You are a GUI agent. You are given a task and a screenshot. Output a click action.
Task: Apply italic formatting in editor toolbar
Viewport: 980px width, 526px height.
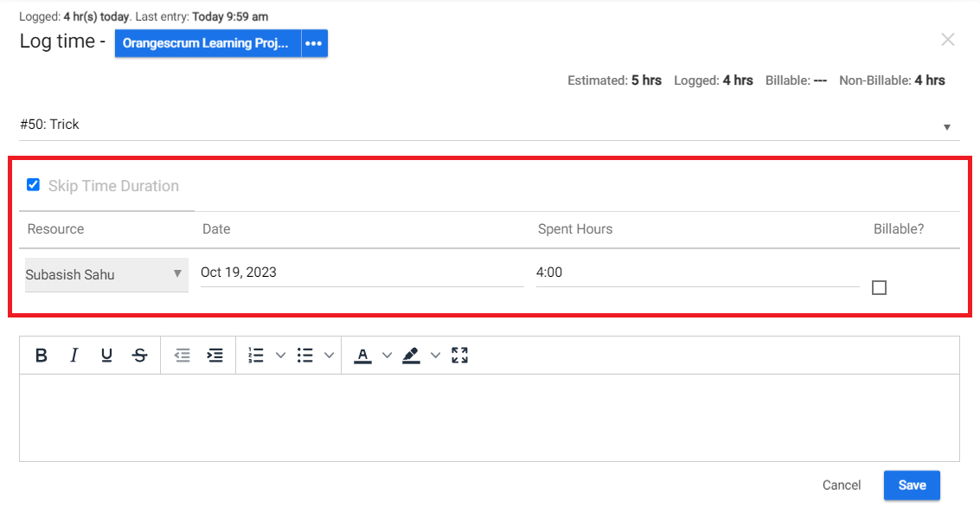pyautogui.click(x=74, y=356)
